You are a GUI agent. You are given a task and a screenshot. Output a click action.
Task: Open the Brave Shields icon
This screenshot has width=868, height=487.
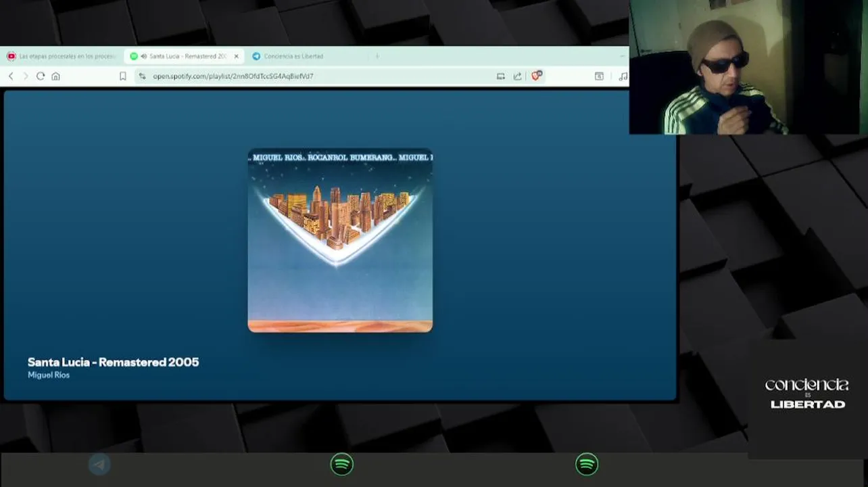tap(536, 76)
